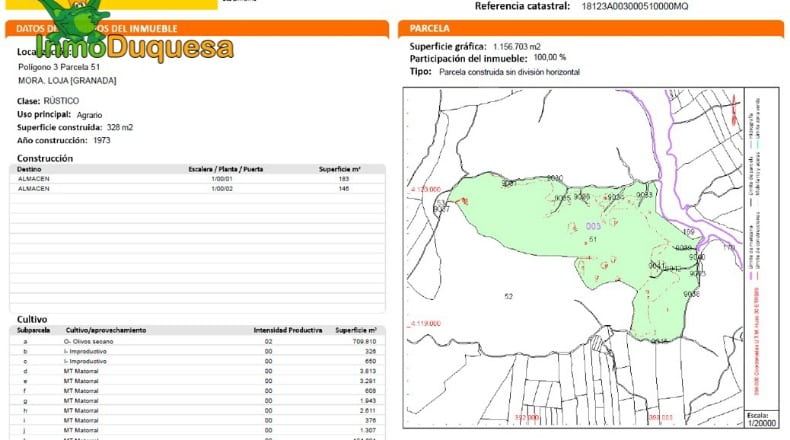Click the cadastral reference number 18123A003000510000MQ

(x=634, y=7)
